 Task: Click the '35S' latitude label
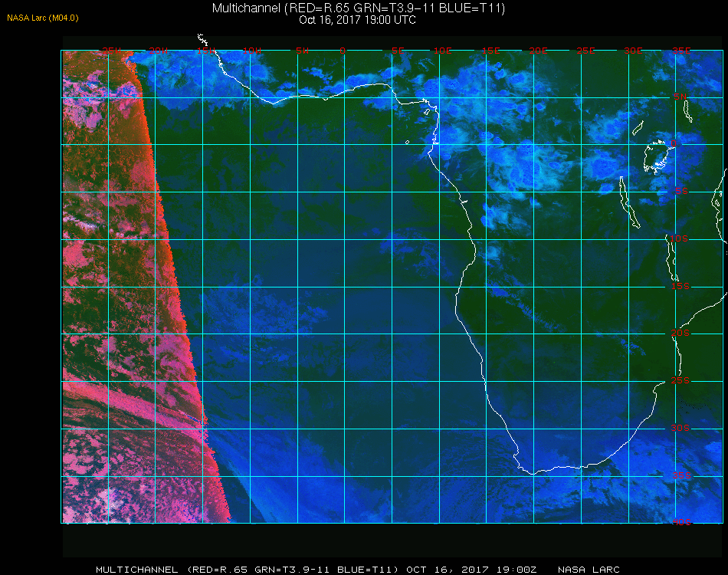681,475
